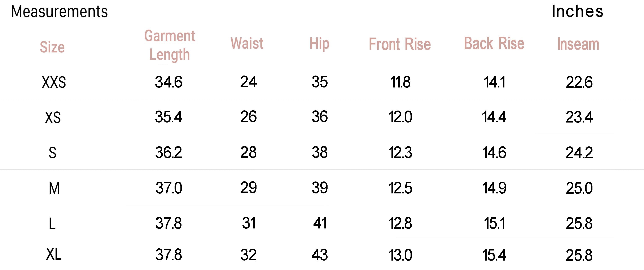Click the XS inseam value 23.4
644x270 pixels.
click(579, 117)
